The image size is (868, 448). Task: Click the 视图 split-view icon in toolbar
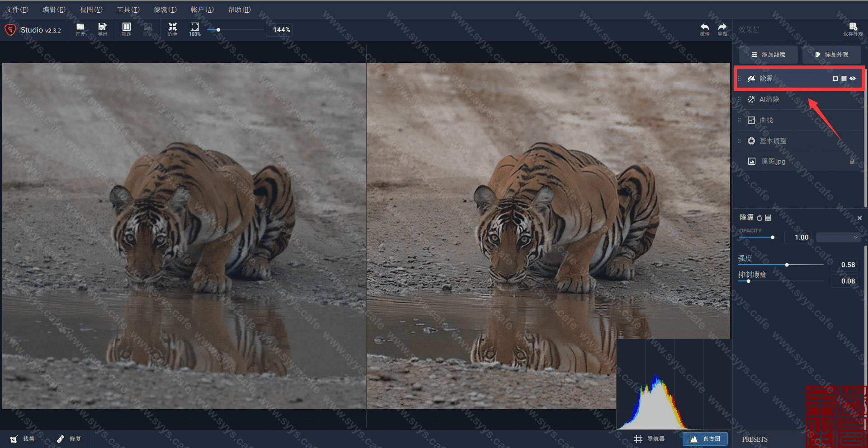[x=127, y=28]
